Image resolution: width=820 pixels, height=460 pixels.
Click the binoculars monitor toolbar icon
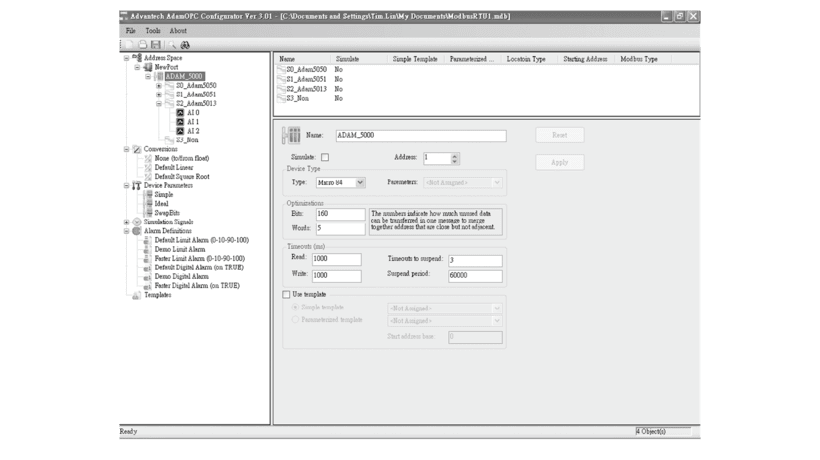(185, 45)
